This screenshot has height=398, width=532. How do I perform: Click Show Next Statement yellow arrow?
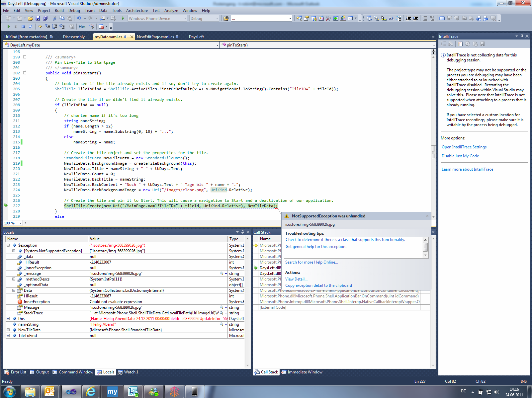[40, 26]
